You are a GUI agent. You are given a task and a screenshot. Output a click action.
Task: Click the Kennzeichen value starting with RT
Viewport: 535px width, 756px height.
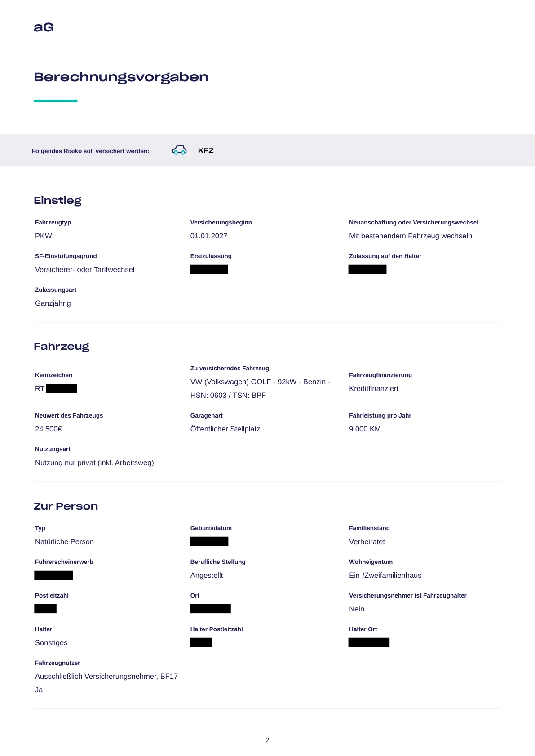coord(56,389)
